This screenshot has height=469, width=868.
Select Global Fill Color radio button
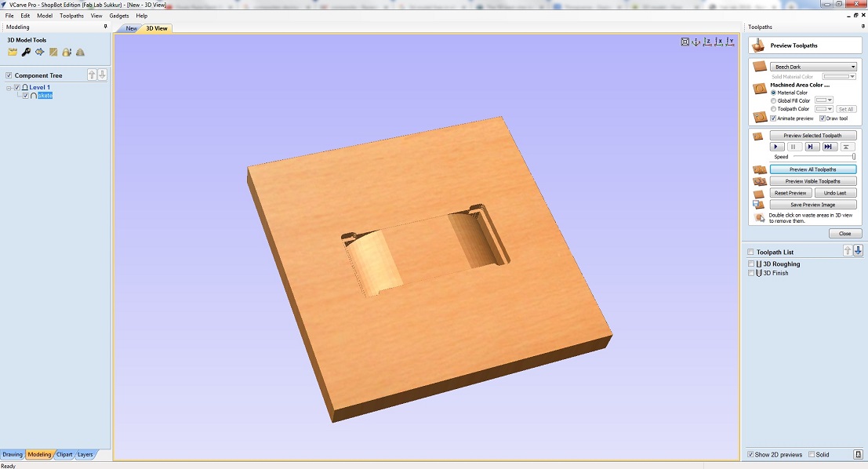coord(773,100)
